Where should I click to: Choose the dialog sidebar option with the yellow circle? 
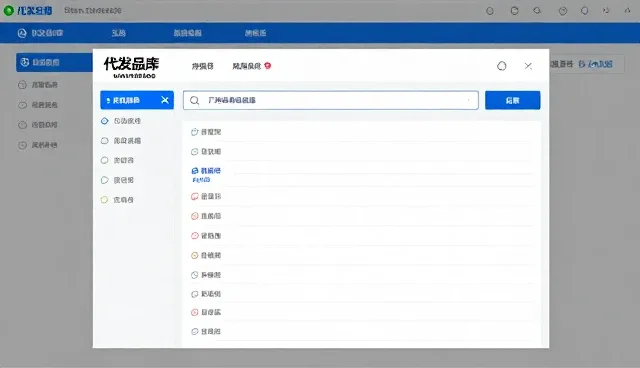(118, 200)
